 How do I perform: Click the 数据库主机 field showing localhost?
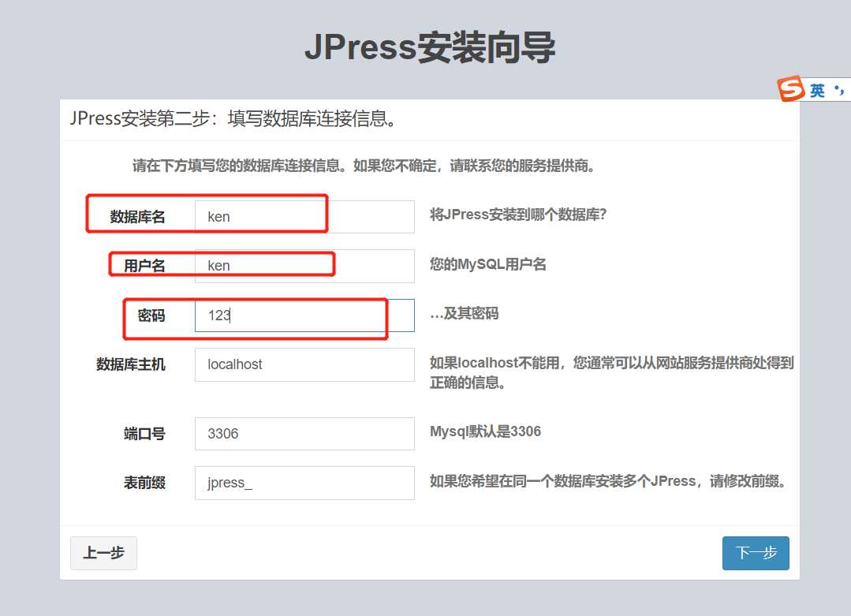[304, 364]
